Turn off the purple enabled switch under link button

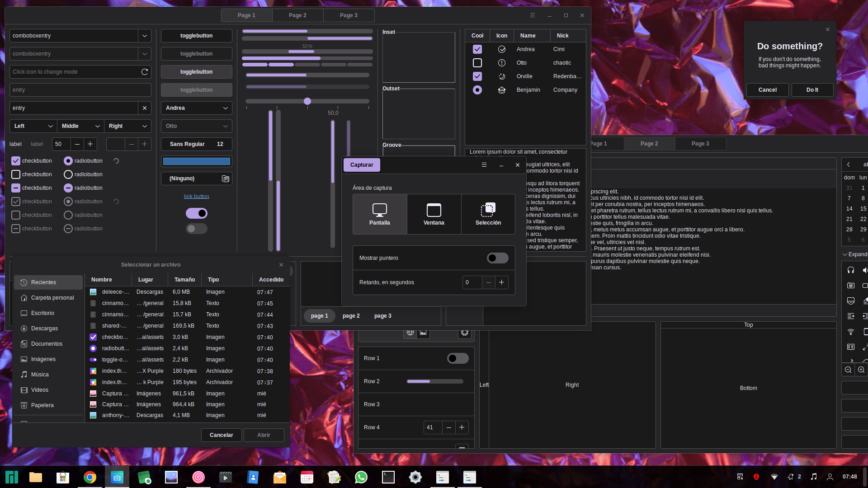pos(197,213)
